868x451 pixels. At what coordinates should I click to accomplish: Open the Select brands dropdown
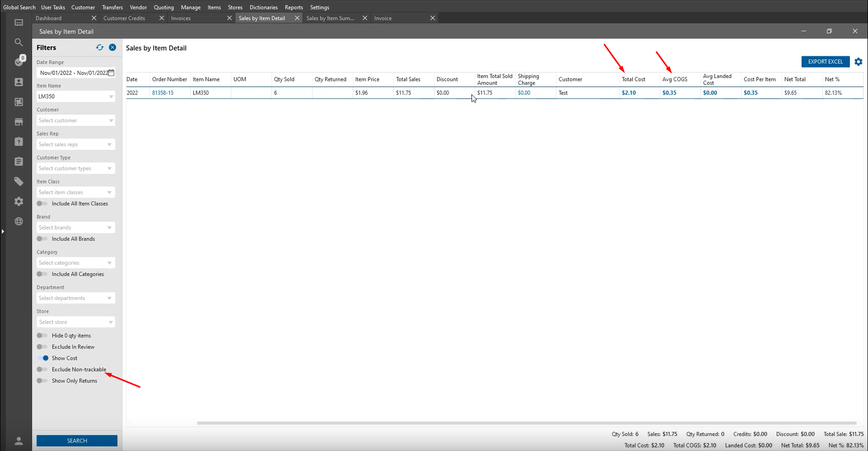[x=76, y=228]
